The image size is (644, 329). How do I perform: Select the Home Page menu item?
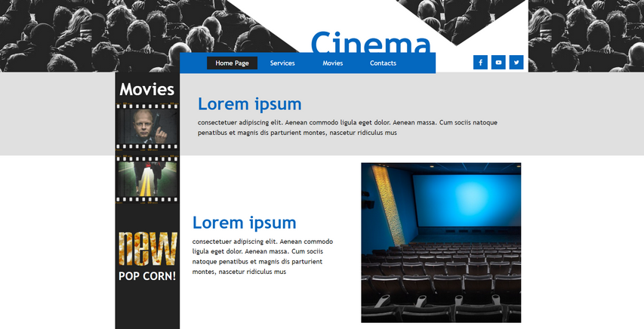(232, 63)
